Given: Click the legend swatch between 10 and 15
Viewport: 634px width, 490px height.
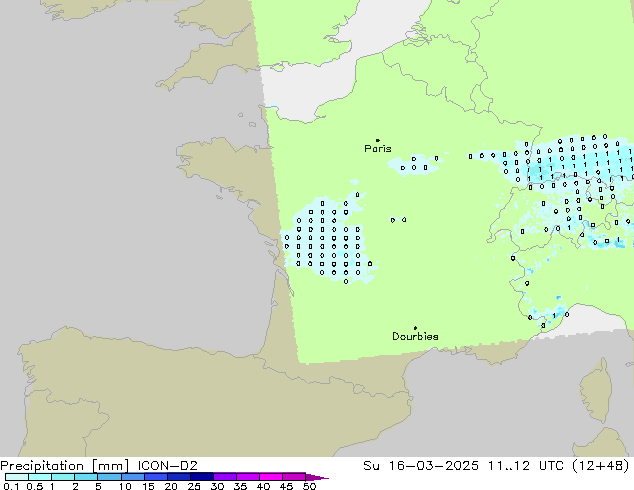Looking at the screenshot, I should pyautogui.click(x=132, y=477).
